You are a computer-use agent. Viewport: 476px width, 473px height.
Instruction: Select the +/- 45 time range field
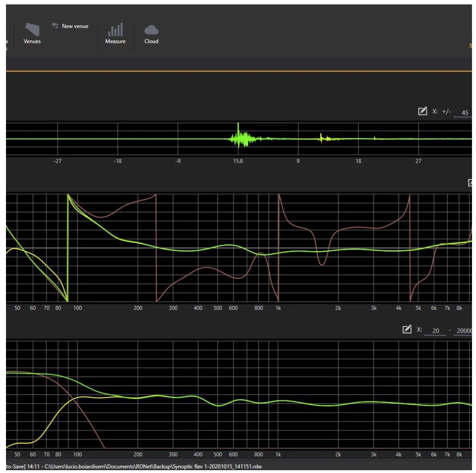click(x=464, y=112)
